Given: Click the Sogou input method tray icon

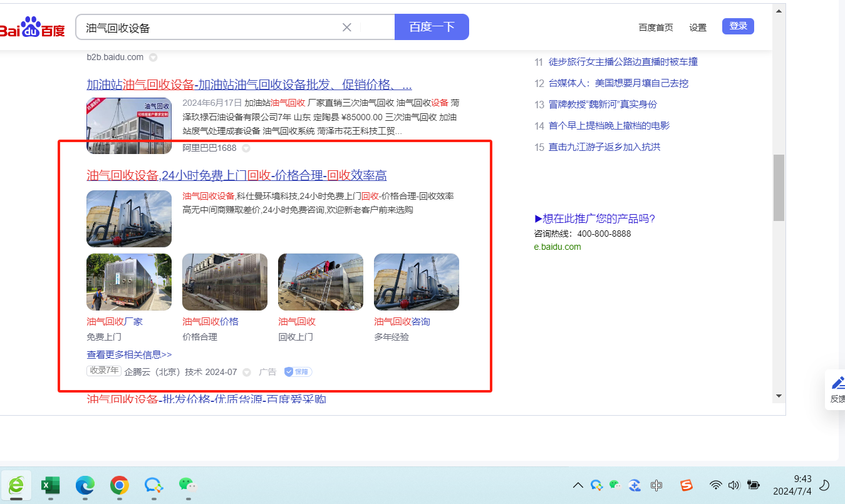Looking at the screenshot, I should coord(687,485).
